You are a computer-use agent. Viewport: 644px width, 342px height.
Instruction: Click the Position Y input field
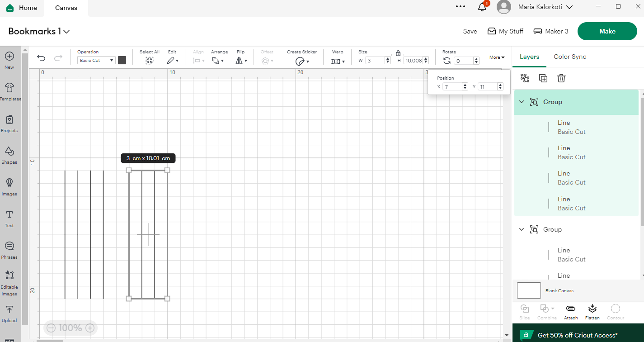tap(488, 86)
